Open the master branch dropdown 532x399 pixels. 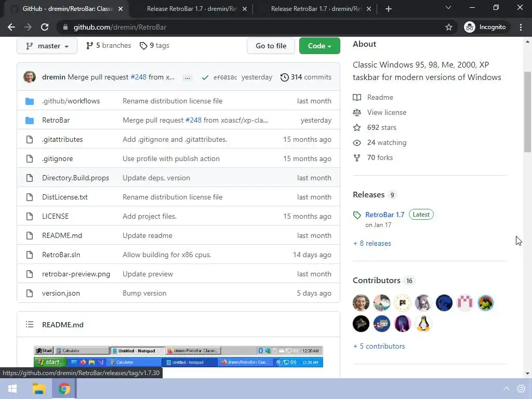[47, 46]
